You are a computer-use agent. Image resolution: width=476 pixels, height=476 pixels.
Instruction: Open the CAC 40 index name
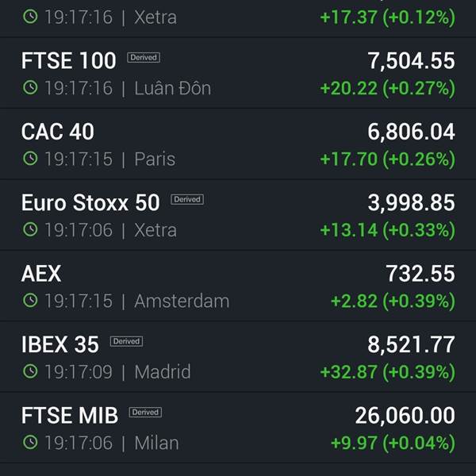(x=58, y=132)
